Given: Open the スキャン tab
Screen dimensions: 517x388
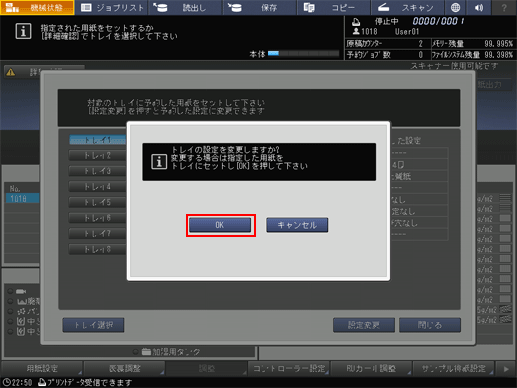Looking at the screenshot, I should 408,7.
